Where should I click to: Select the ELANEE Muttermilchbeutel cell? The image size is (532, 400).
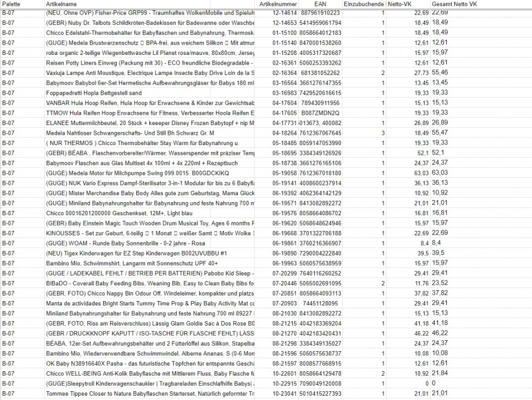click(x=149, y=123)
